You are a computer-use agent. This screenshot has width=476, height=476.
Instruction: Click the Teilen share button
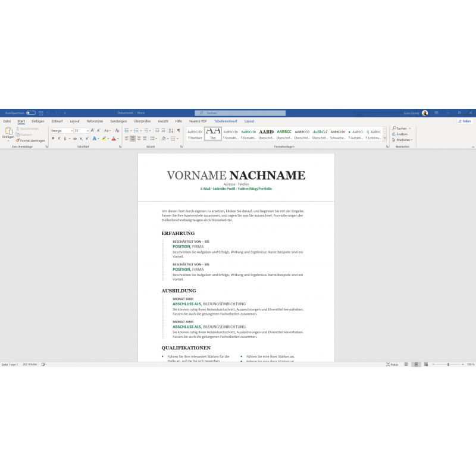465,121
